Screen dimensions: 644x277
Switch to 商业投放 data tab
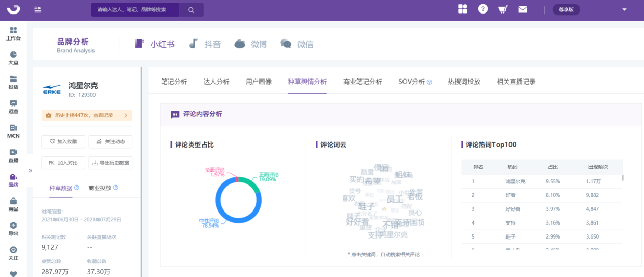pos(100,188)
